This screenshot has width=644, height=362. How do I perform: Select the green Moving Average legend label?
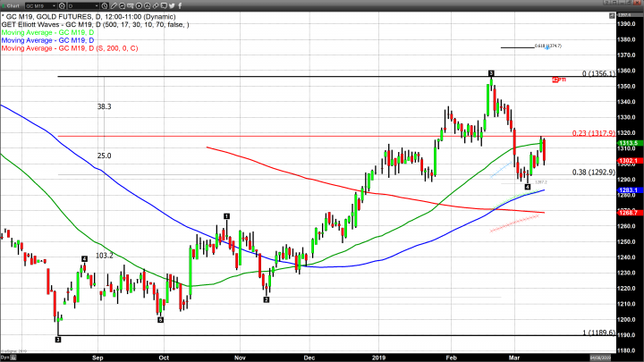[47, 32]
